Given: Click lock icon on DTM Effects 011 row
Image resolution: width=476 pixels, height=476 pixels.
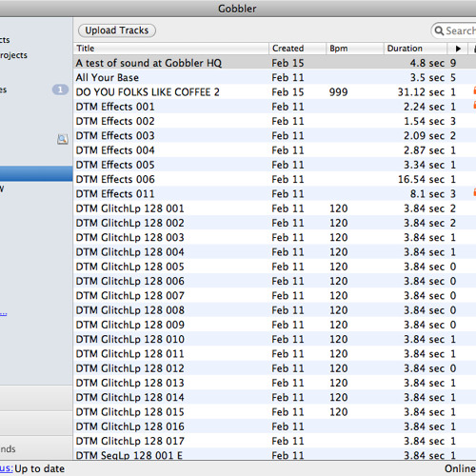Looking at the screenshot, I should 474,192.
